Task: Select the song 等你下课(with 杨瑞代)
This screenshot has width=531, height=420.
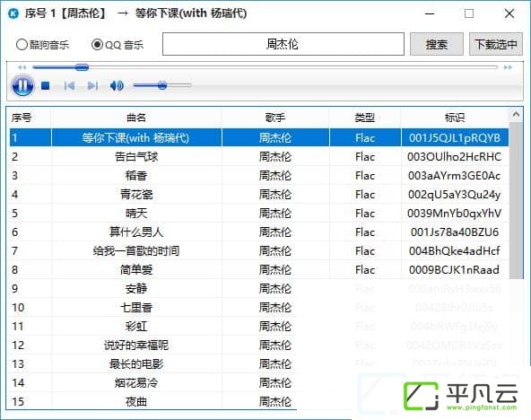Action: [135, 138]
